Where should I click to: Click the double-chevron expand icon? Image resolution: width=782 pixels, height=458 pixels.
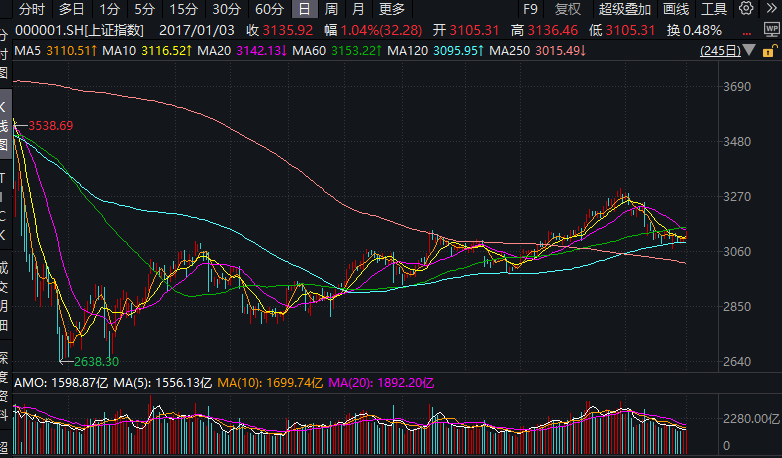771,9
